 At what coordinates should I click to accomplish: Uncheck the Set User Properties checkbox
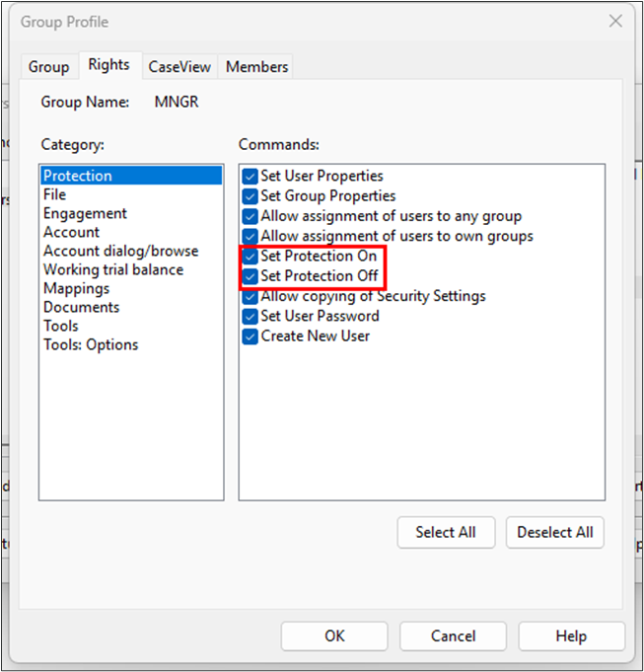pos(250,176)
